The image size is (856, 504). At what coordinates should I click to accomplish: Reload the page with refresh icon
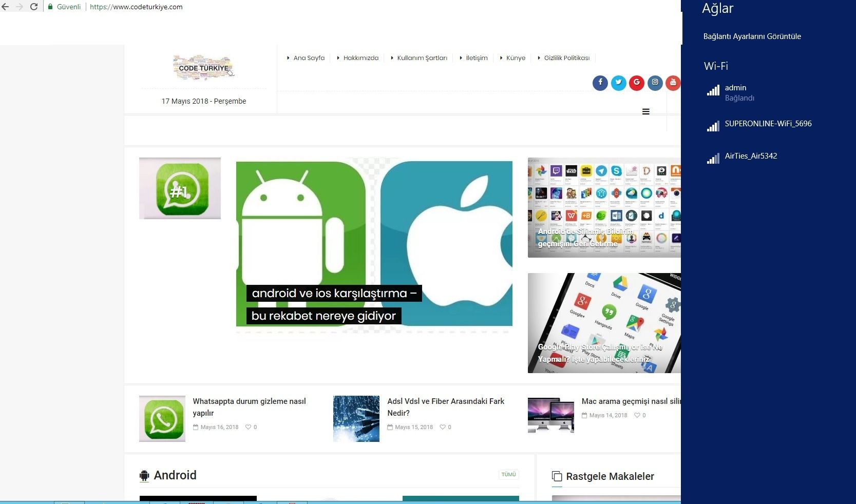point(34,7)
